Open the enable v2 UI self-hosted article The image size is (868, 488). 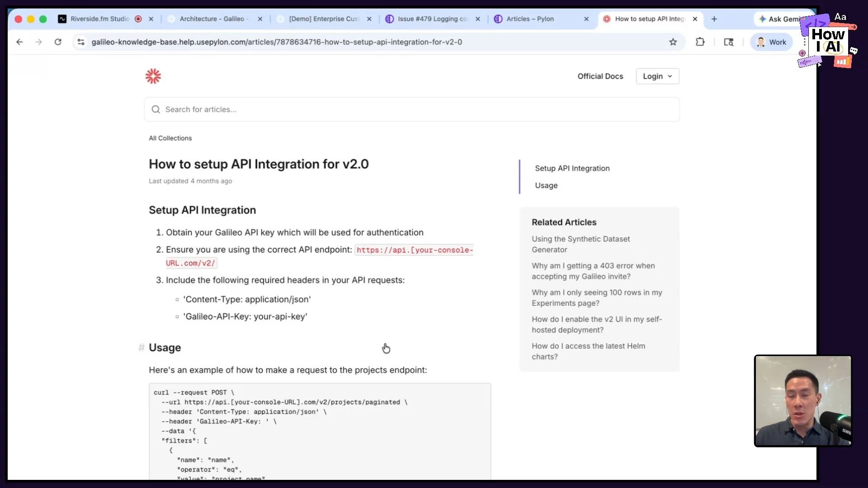coord(597,324)
